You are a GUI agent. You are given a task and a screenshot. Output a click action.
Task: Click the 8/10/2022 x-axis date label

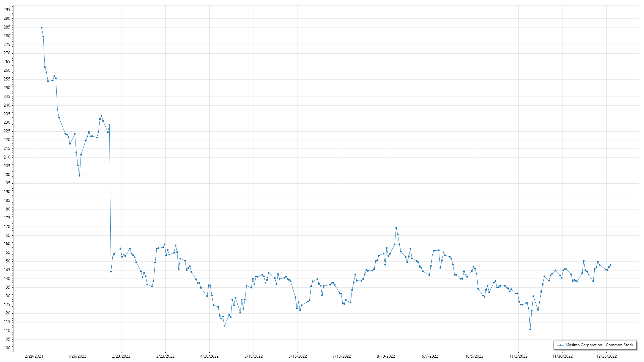click(386, 356)
